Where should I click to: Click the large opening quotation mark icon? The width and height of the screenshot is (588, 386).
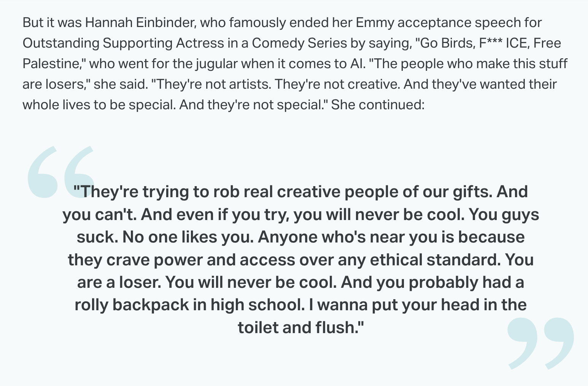60,172
